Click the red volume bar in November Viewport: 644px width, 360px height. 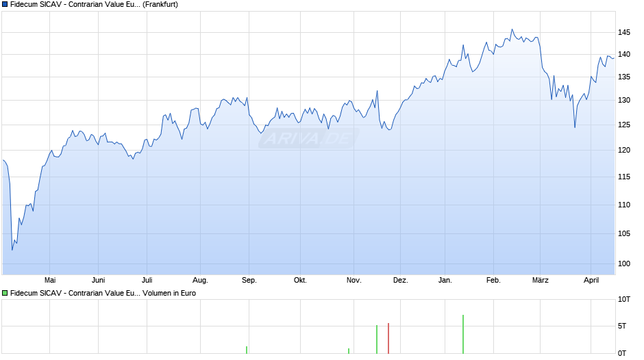coord(388,338)
